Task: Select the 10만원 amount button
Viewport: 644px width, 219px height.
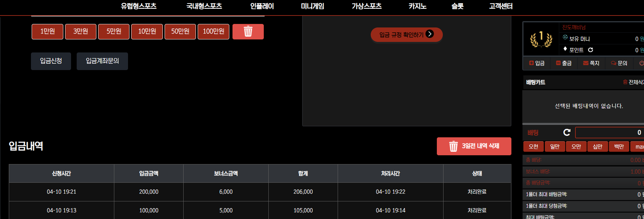Action: (147, 32)
